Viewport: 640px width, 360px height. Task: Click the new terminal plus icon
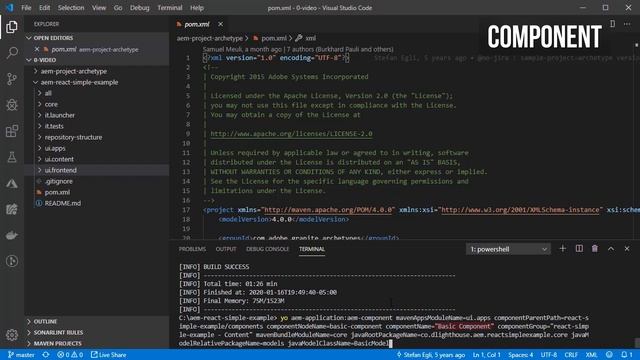point(562,249)
